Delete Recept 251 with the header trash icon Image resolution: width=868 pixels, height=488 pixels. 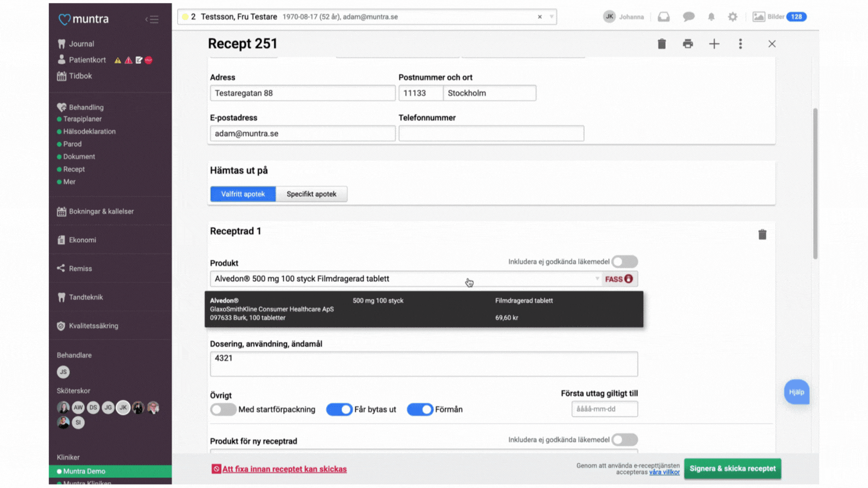(x=662, y=43)
